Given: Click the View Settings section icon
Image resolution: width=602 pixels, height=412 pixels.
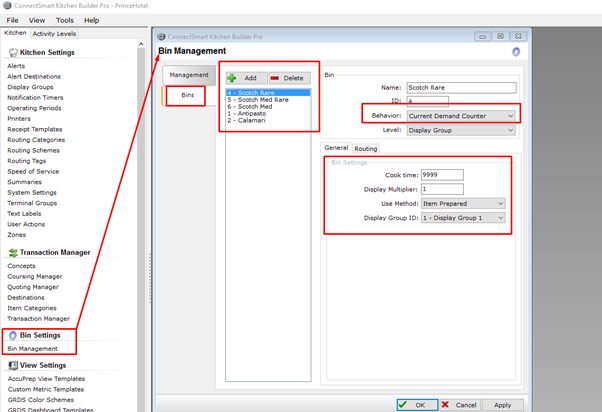Looking at the screenshot, I should (x=14, y=365).
